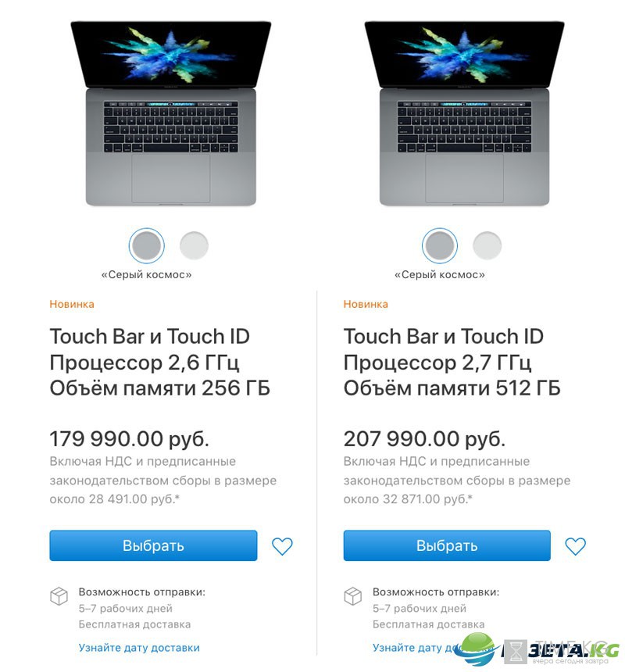Click heart icon beside 207 990.00 руб. model
This screenshot has width=625, height=672.
pos(575,546)
